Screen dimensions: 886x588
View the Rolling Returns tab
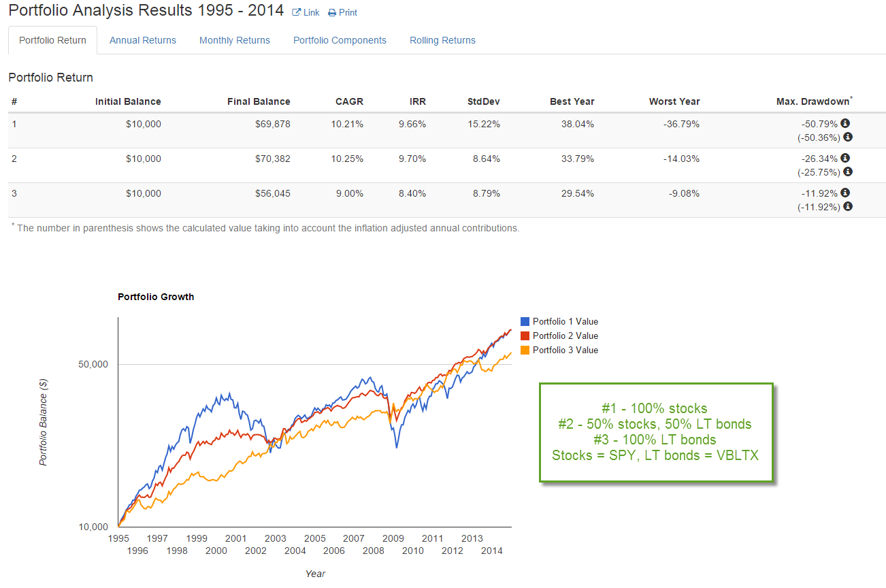[x=442, y=40]
